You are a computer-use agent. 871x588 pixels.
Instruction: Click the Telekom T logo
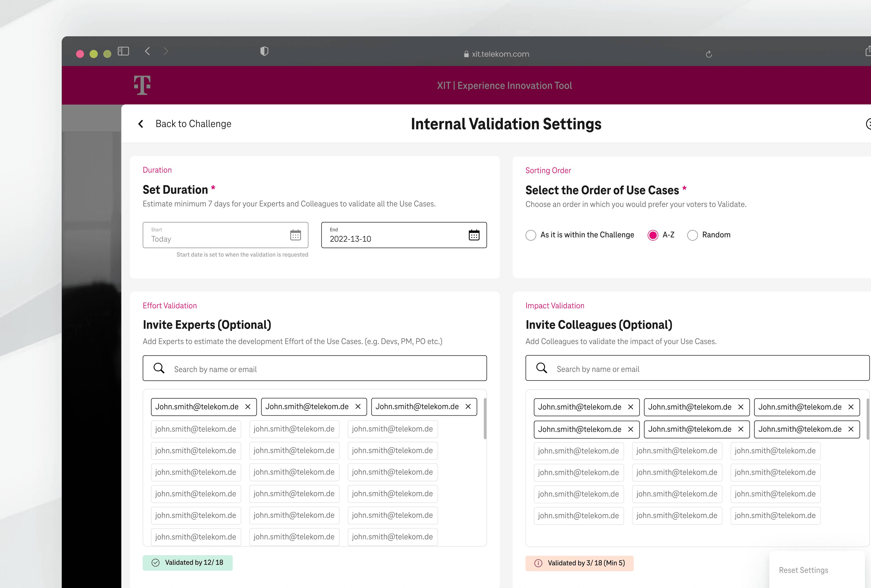pos(142,85)
